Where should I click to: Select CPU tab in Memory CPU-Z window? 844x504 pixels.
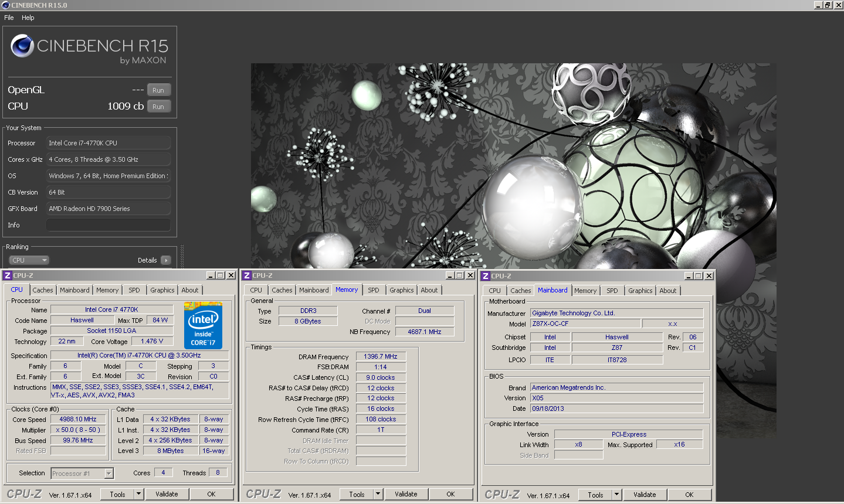256,290
